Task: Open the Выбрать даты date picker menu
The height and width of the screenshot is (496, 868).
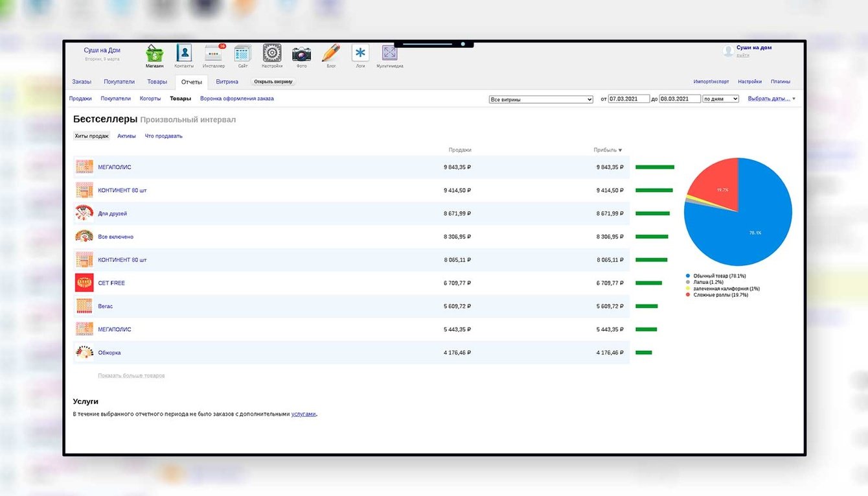Action: (771, 99)
